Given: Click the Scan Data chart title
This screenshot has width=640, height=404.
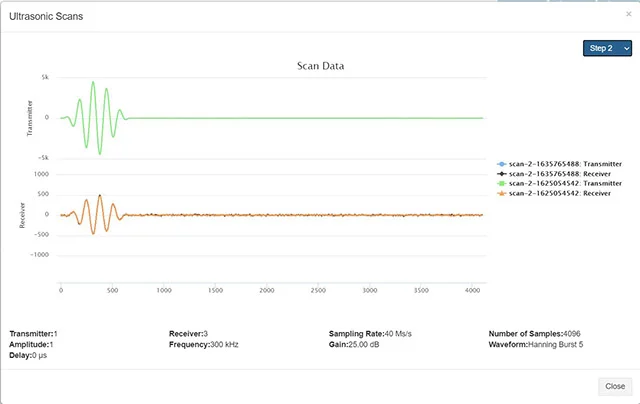Looking at the screenshot, I should 320,66.
